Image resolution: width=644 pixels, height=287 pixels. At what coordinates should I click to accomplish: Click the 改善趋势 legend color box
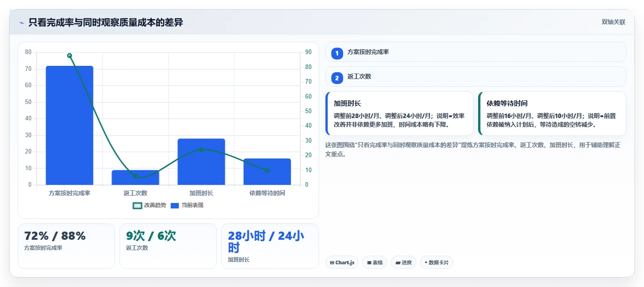[137, 205]
